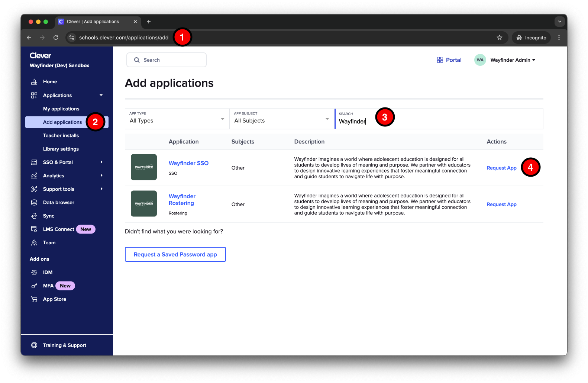Reload the page with refresh icon
The width and height of the screenshot is (588, 383).
pos(56,38)
